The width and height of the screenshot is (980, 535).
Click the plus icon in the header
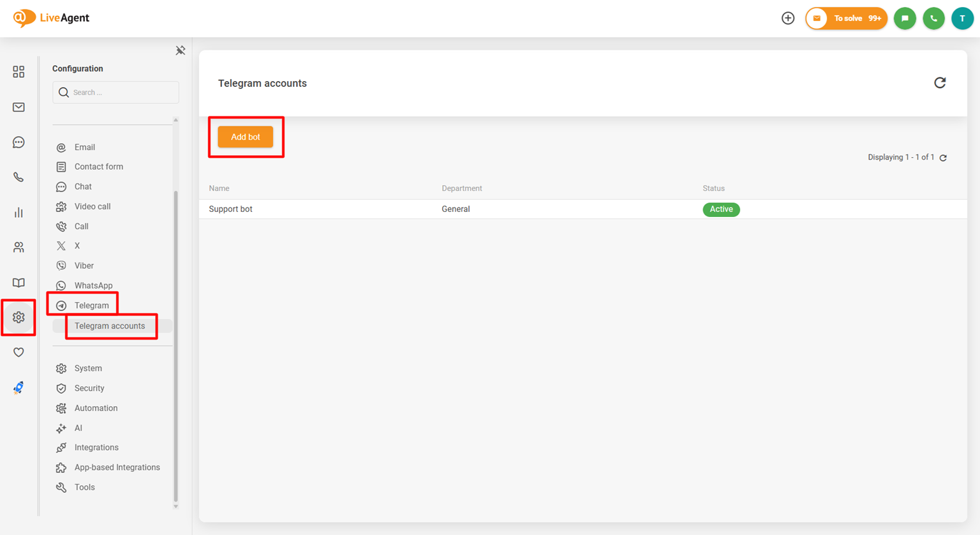[788, 18]
